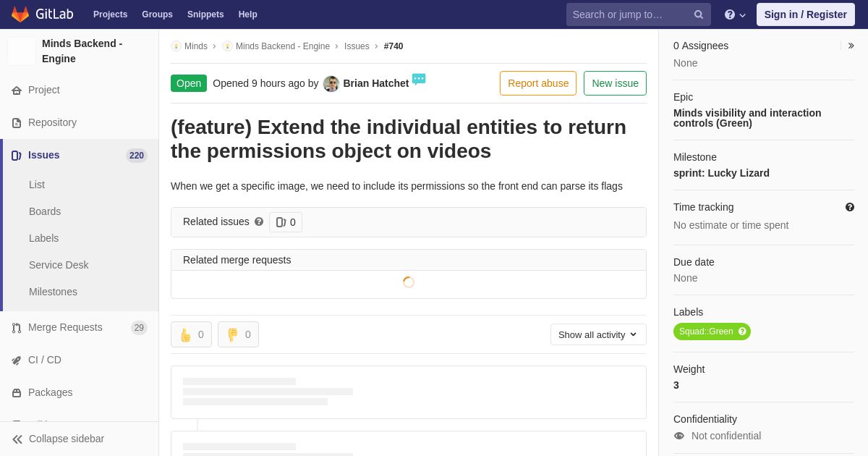Viewport: 868px width, 456px height.
Task: Select the List item under Issues
Action: [37, 185]
